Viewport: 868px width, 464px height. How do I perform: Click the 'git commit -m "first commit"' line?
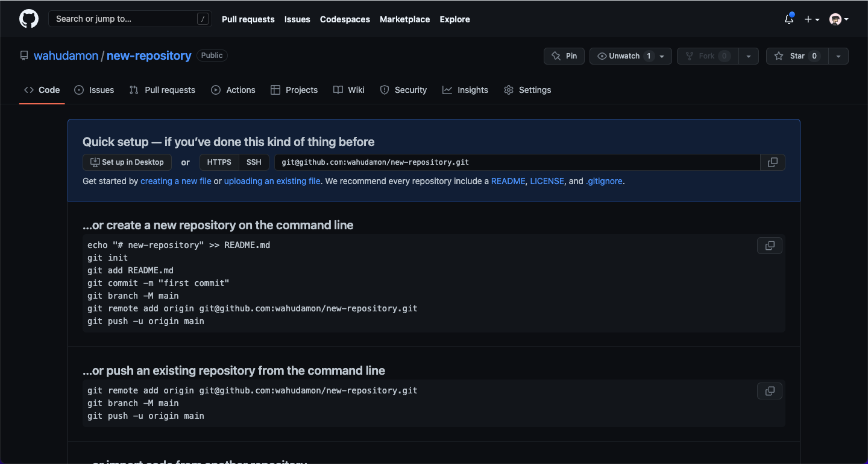159,283
